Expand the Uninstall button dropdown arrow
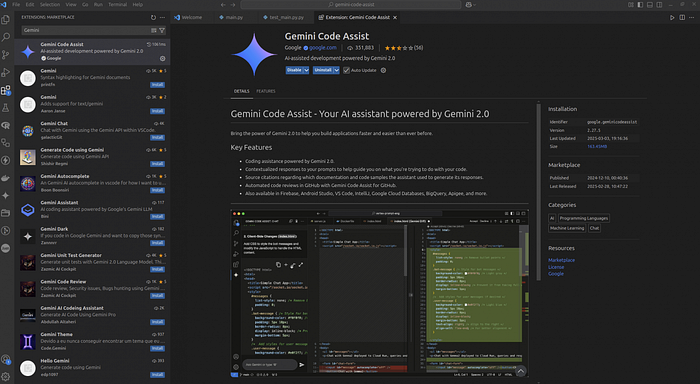700x384 pixels. (x=337, y=70)
